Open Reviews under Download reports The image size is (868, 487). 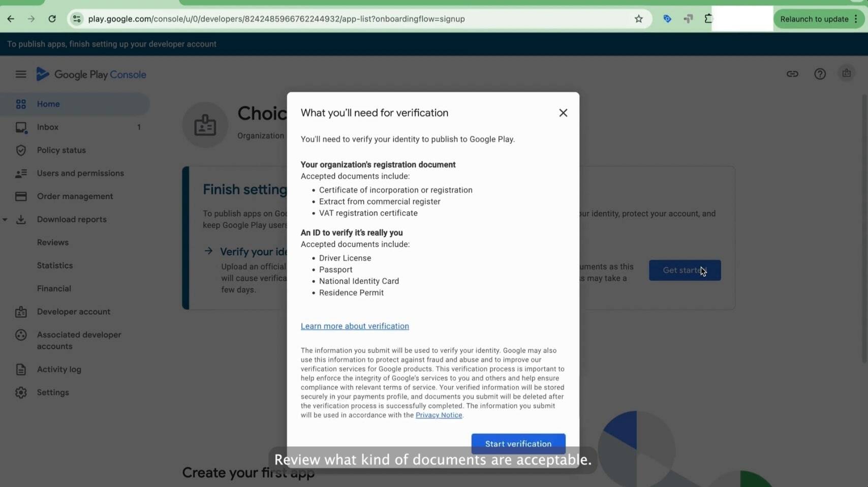(x=52, y=242)
